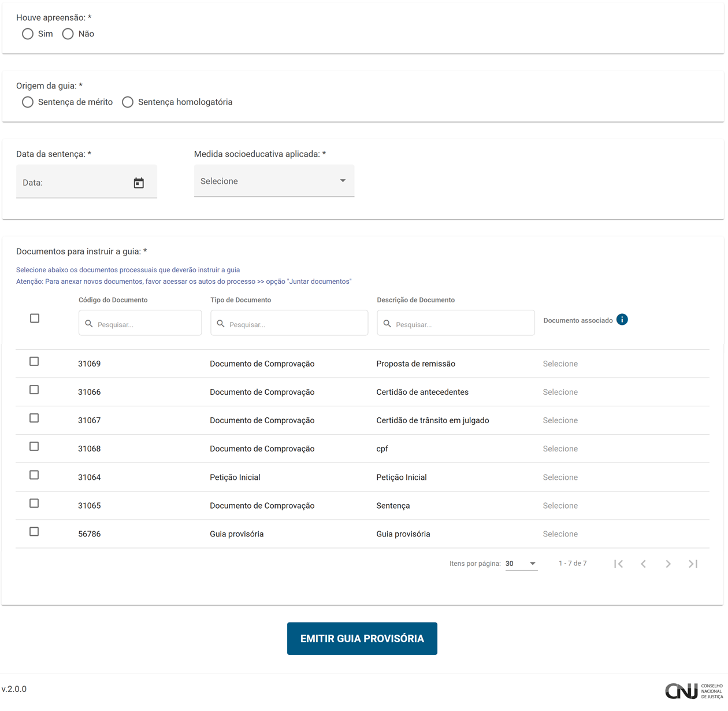This screenshot has width=728, height=711.
Task: Check the box for document 31069
Action: tap(34, 362)
